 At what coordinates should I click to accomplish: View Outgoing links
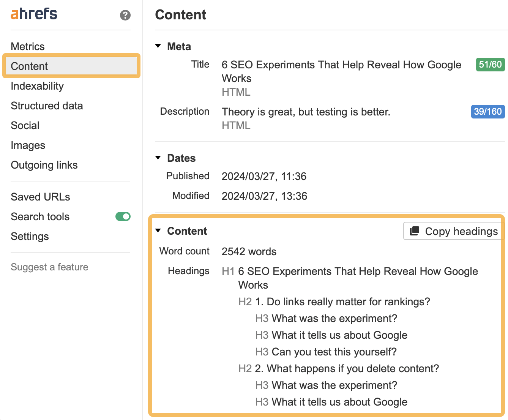tap(44, 165)
